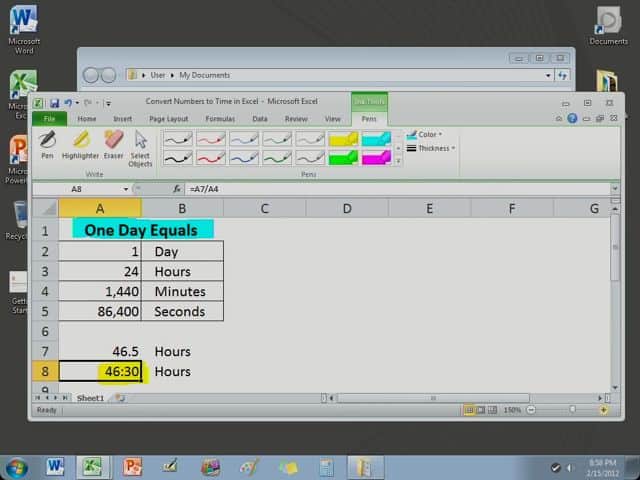Click Select Objects tool

click(x=140, y=149)
